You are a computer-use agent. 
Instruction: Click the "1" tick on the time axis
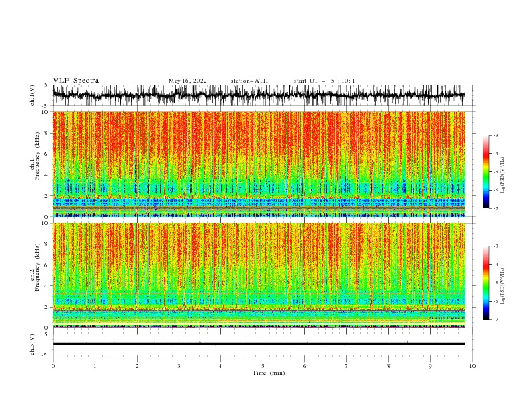(95, 366)
